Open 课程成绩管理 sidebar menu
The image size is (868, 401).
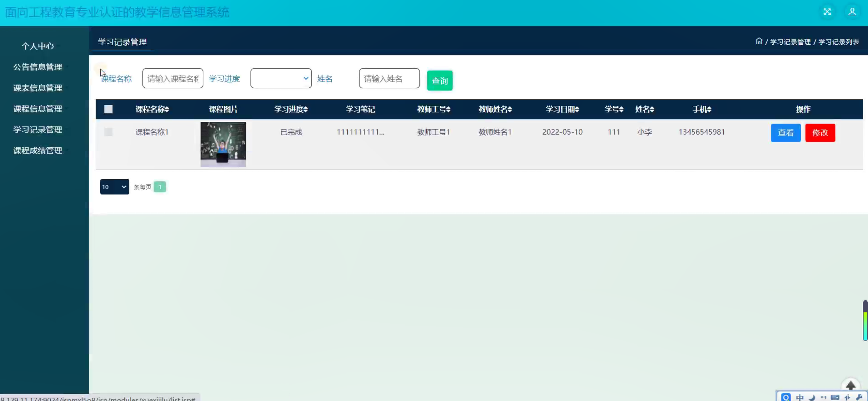38,150
